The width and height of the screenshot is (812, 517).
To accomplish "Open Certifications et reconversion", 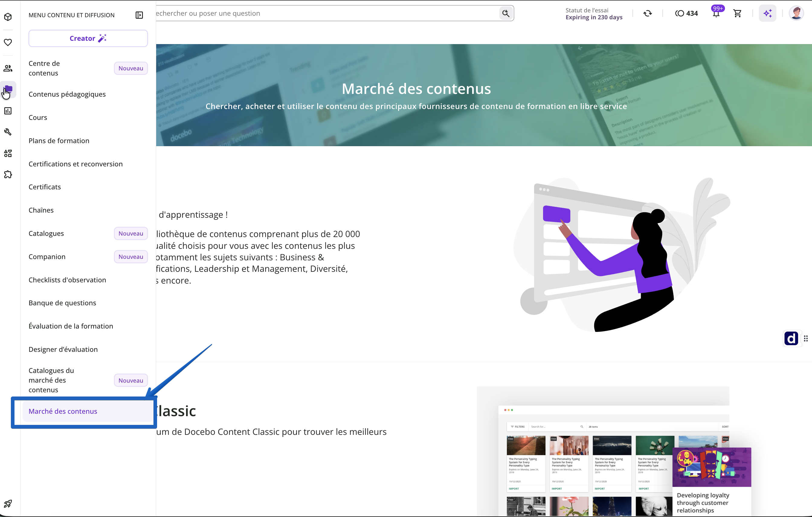I will pyautogui.click(x=88, y=164).
